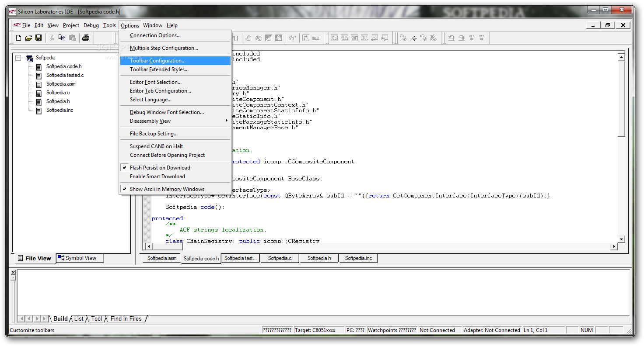644x346 pixels.
Task: Click the first hand breakpoint icon
Action: tap(248, 38)
